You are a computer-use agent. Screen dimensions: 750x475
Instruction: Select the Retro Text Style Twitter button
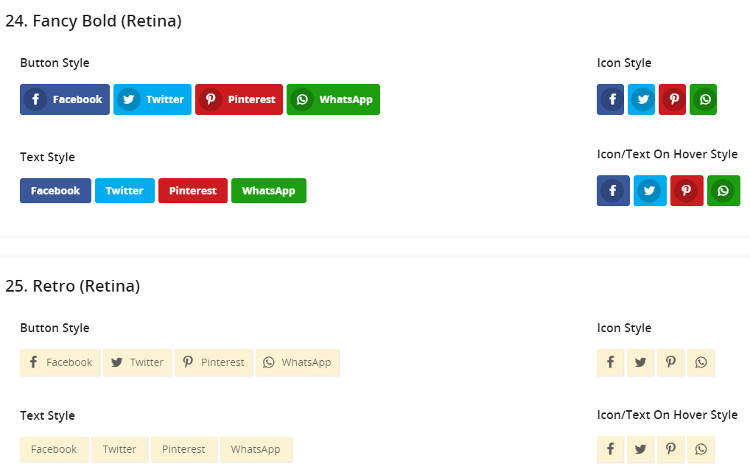(120, 450)
